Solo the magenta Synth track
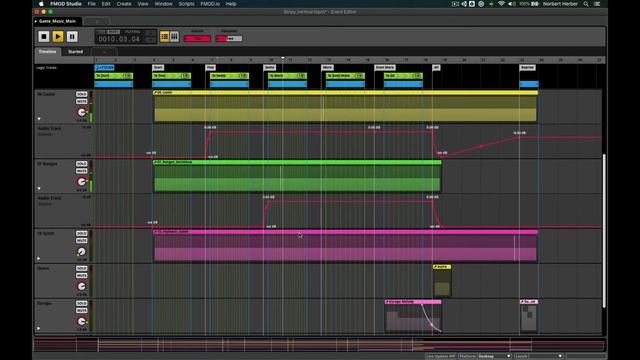This screenshot has width=640, height=360. click(x=82, y=234)
